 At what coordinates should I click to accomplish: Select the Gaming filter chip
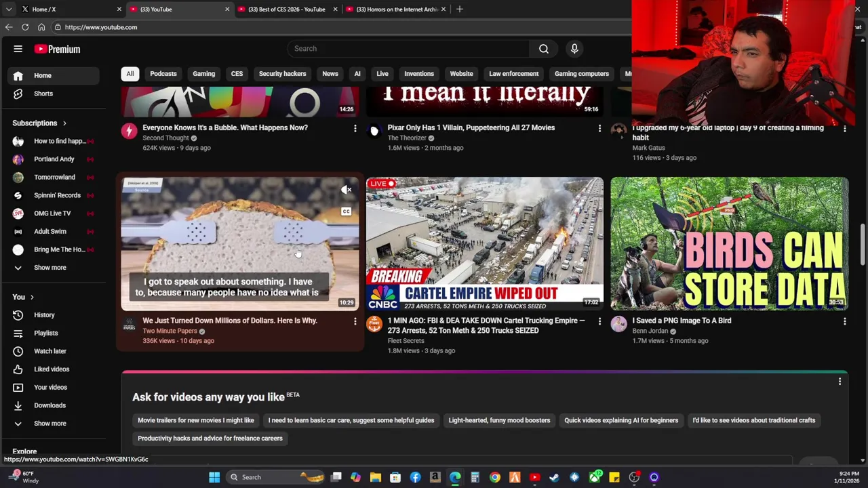tap(203, 74)
